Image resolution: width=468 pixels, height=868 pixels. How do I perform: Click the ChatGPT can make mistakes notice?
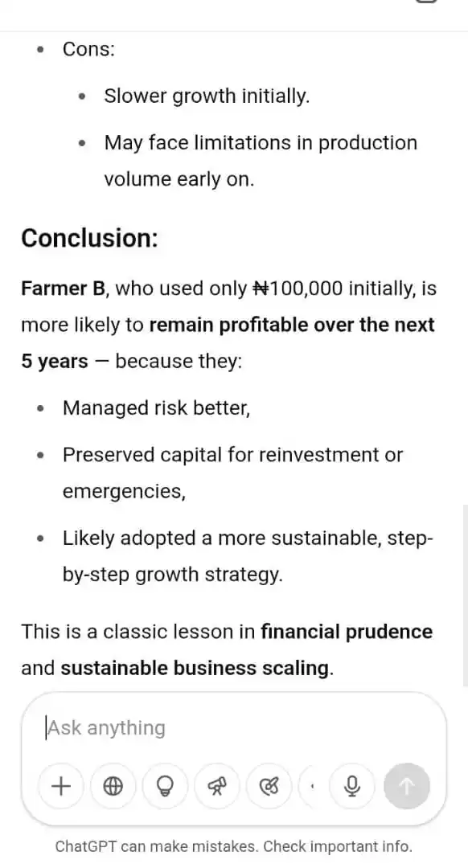[x=234, y=846]
